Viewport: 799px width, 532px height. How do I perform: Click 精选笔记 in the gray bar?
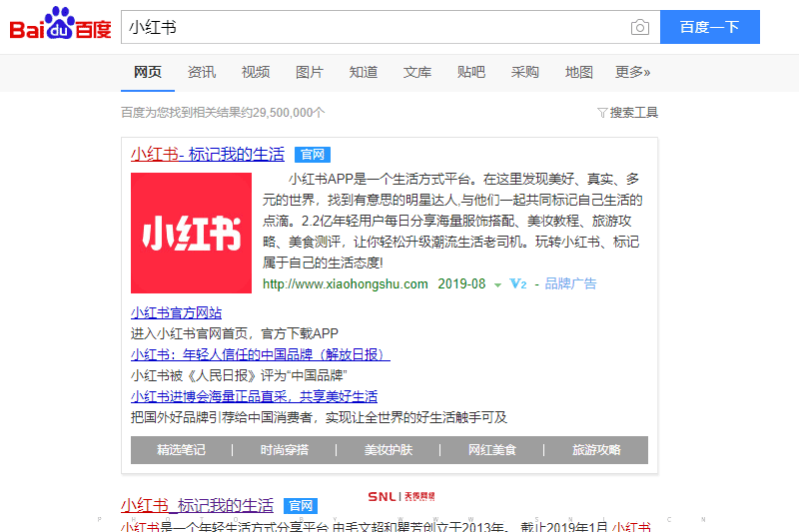click(x=181, y=450)
